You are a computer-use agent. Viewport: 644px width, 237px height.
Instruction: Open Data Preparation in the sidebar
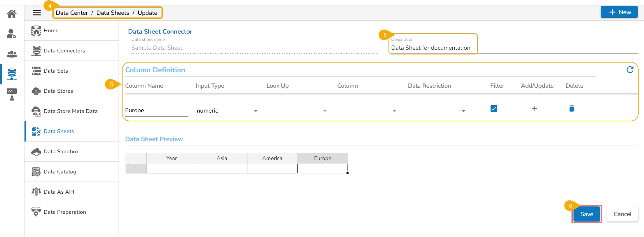pos(65,212)
